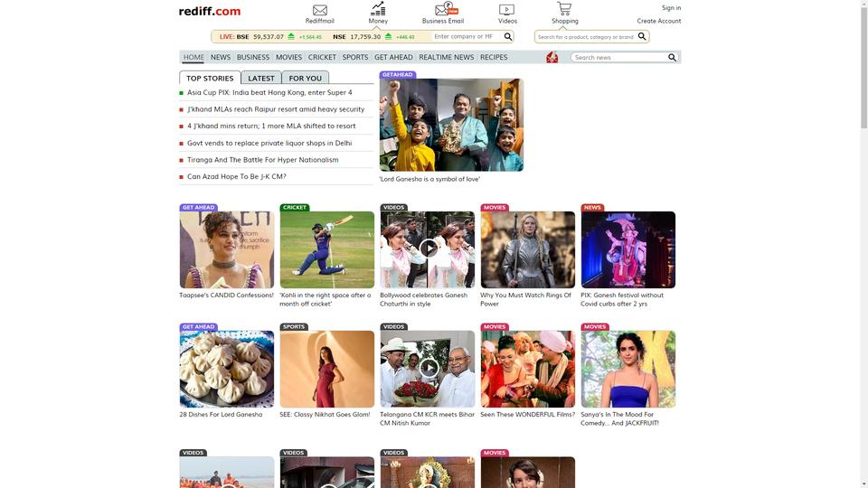Click the NEWS tag above Ganesh festival image

tap(591, 208)
